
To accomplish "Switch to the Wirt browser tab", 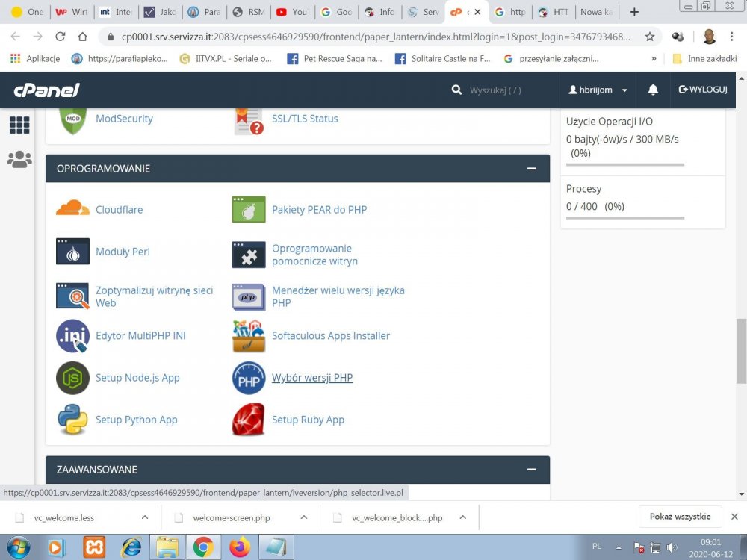I will (x=72, y=12).
